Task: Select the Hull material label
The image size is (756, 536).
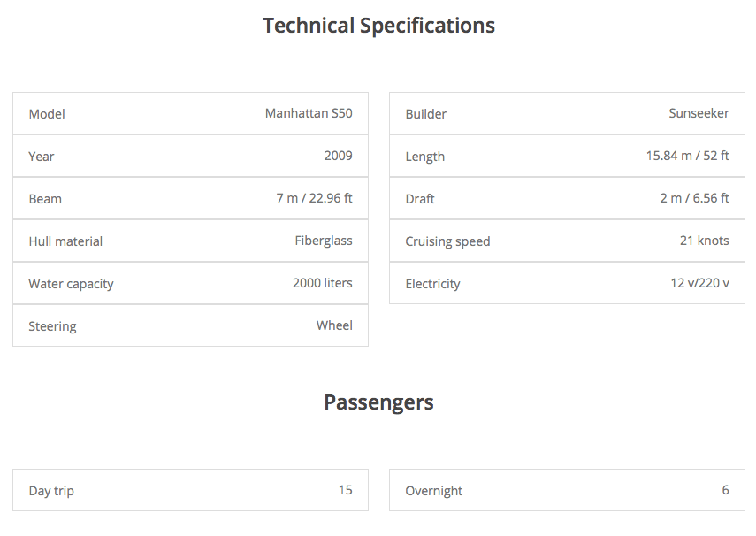Action: pos(65,241)
